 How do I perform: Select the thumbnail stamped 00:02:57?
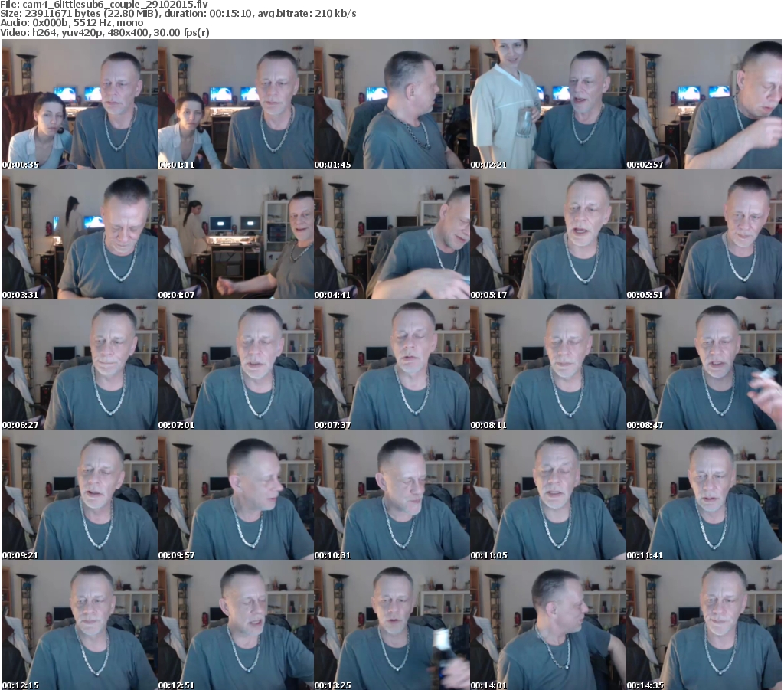click(704, 104)
